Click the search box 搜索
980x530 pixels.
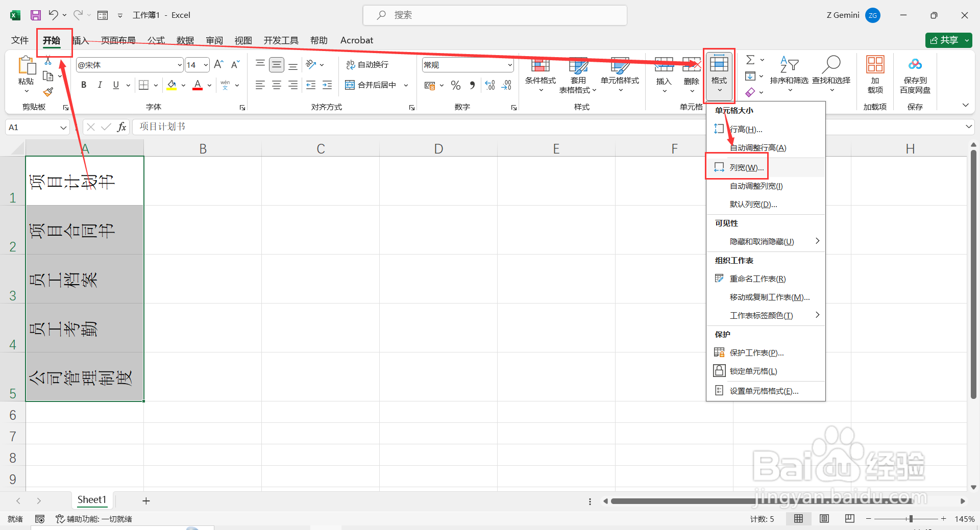[x=495, y=15]
